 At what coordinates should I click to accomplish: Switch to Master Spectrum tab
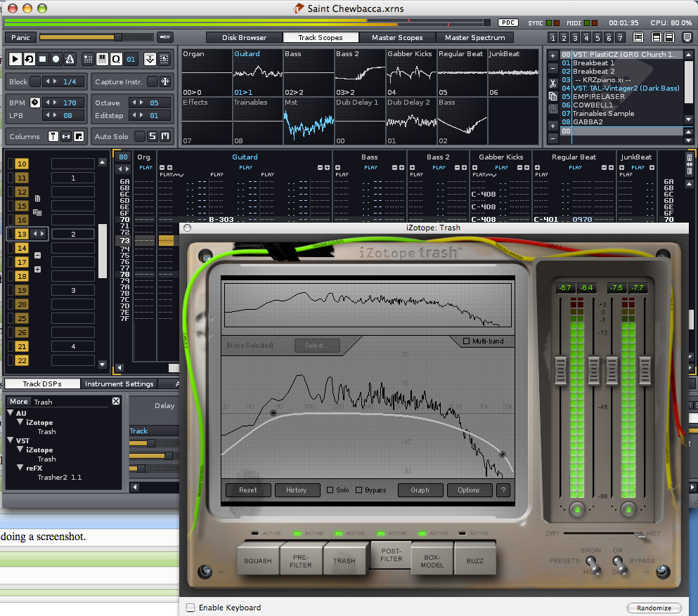[x=474, y=37]
